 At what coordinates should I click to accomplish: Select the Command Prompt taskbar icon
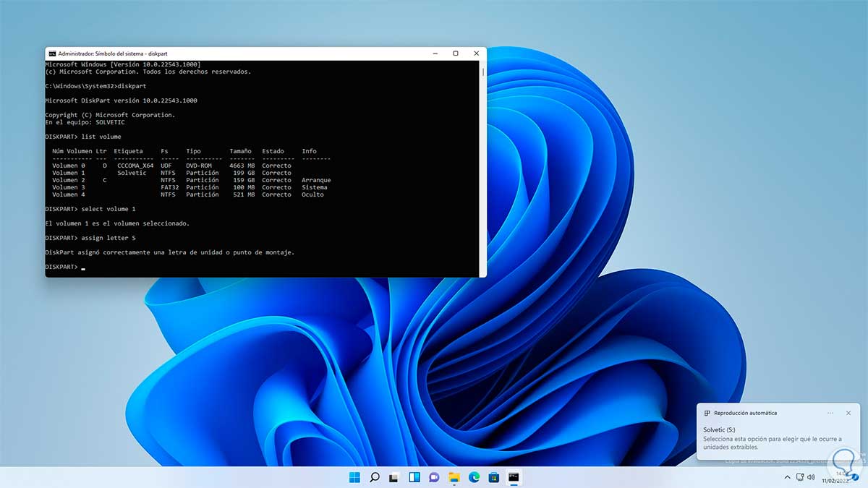514,477
